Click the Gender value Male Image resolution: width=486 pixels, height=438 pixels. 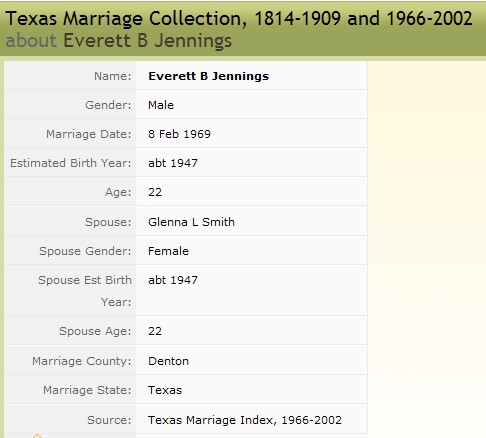point(161,105)
